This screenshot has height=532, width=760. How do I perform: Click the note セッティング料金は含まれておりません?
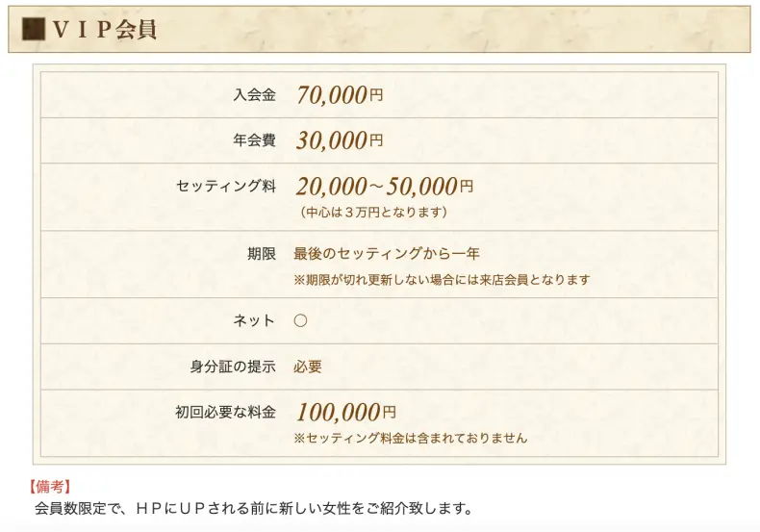coord(411,439)
